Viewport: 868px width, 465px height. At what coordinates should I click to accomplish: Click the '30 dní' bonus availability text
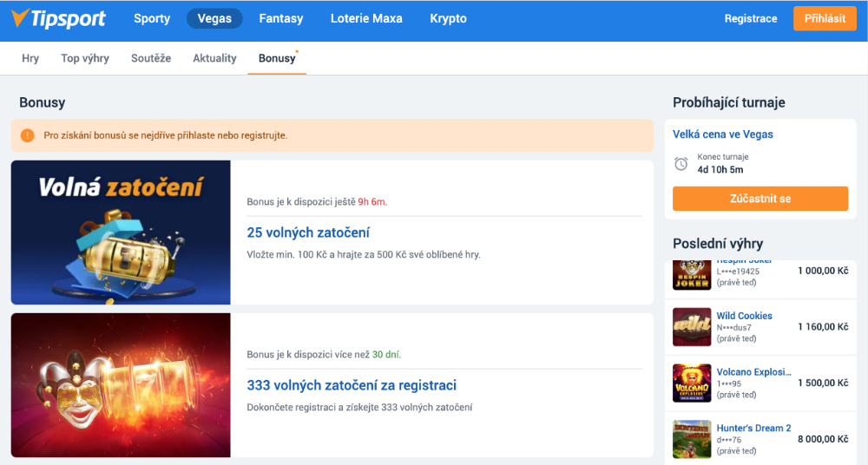[385, 354]
